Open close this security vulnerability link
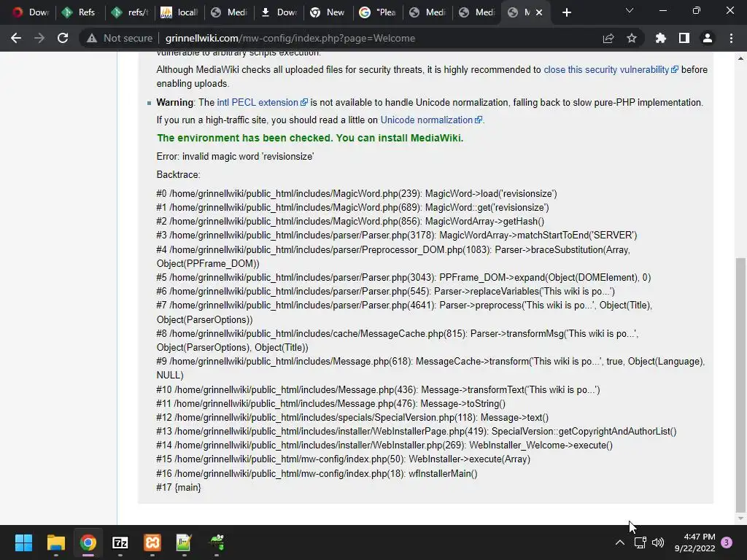 pyautogui.click(x=611, y=69)
